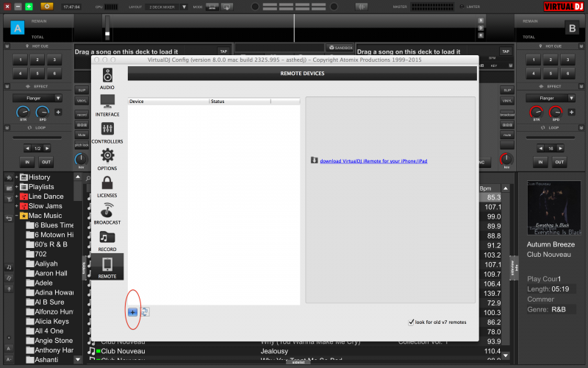Image resolution: width=588 pixels, height=368 pixels.
Task: Open deck A Flanger effect dropdown
Action: click(x=58, y=98)
